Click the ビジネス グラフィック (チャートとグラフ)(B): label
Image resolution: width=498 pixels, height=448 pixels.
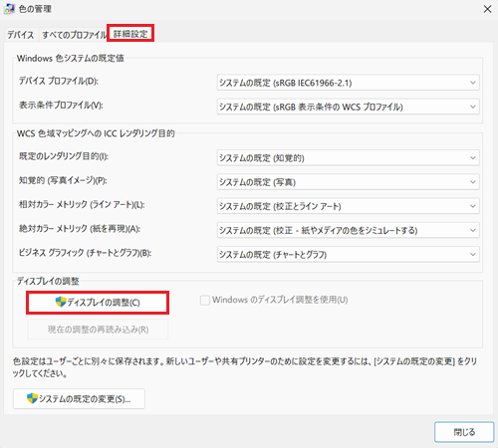coord(85,253)
